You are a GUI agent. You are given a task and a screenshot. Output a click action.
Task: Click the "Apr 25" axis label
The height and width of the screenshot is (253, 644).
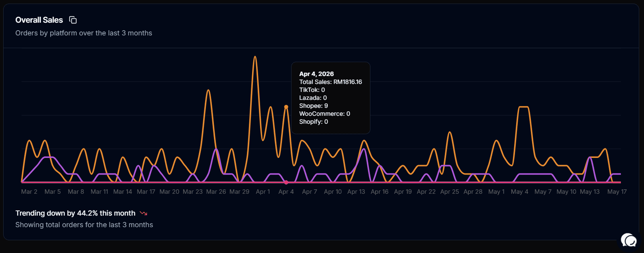[x=450, y=192]
